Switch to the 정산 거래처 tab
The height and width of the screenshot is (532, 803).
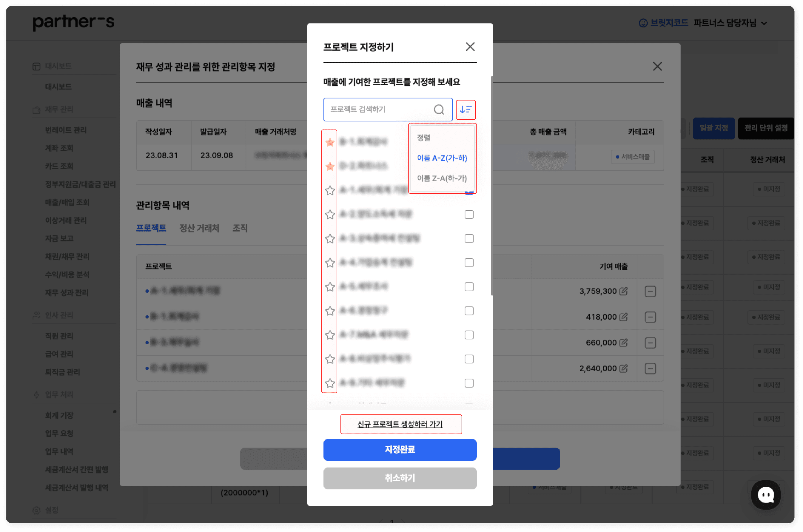199,228
